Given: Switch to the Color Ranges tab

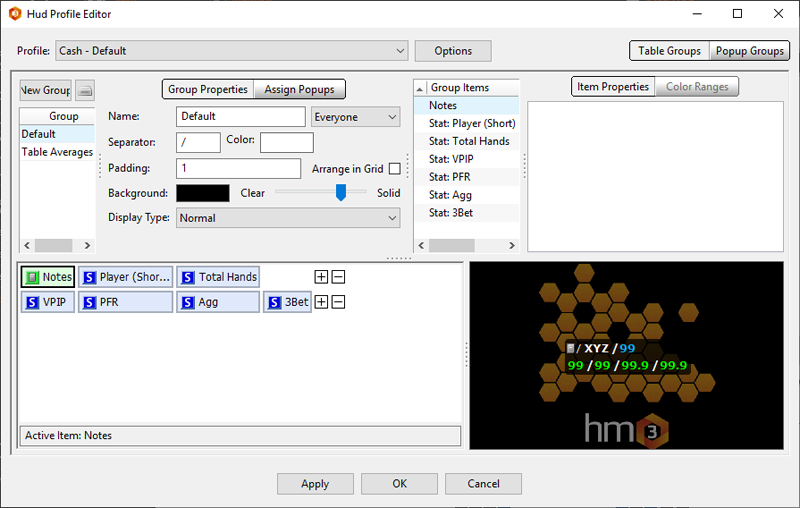Looking at the screenshot, I should pyautogui.click(x=697, y=87).
